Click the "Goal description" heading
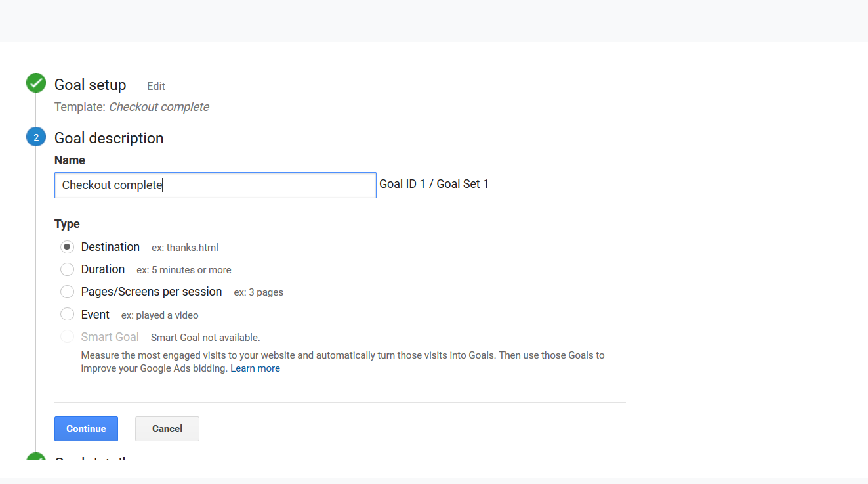868x484 pixels. click(x=109, y=138)
